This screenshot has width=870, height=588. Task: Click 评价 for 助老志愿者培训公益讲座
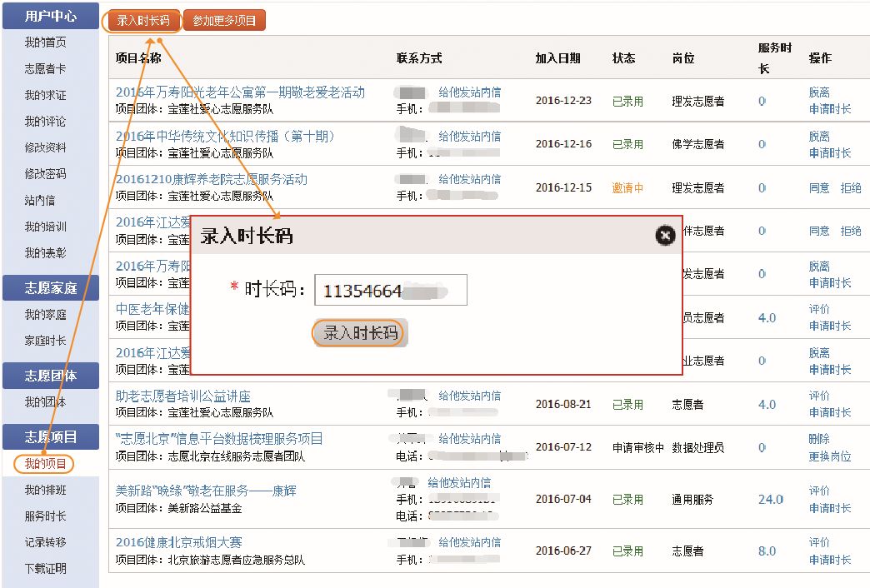(819, 396)
